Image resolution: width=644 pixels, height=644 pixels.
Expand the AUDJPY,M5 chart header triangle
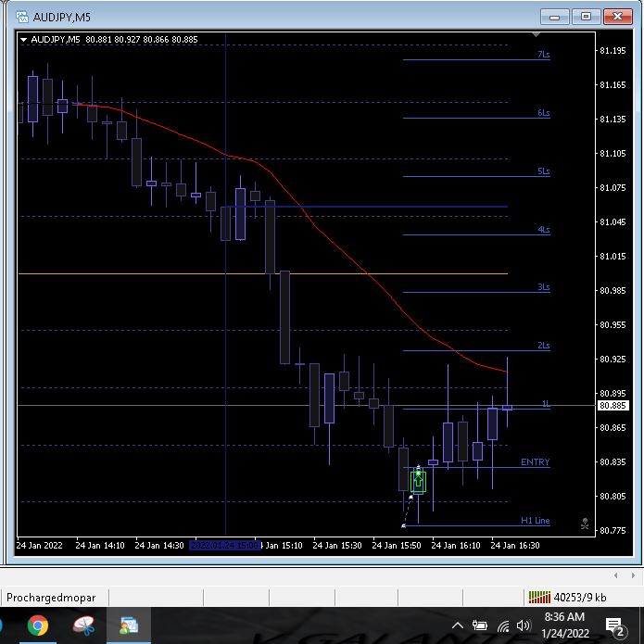[x=23, y=40]
